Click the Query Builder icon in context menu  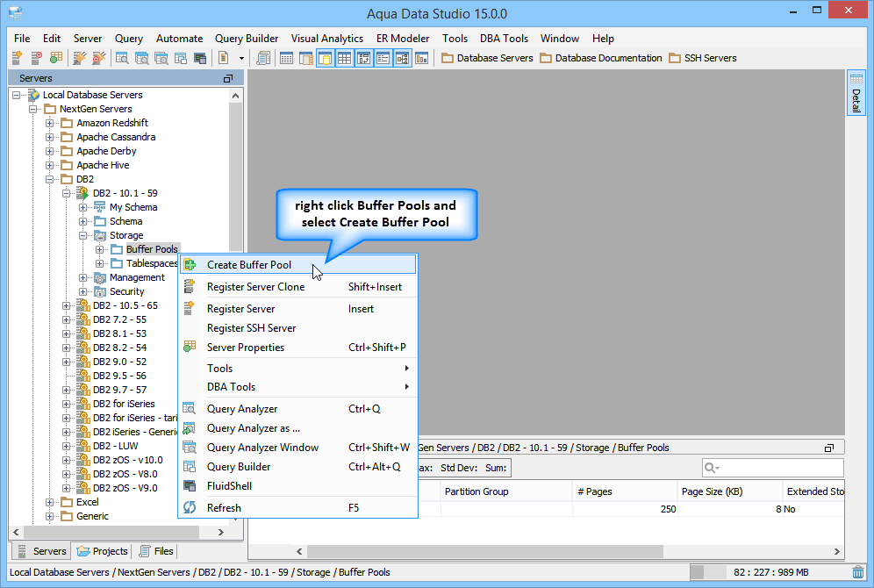(190, 467)
